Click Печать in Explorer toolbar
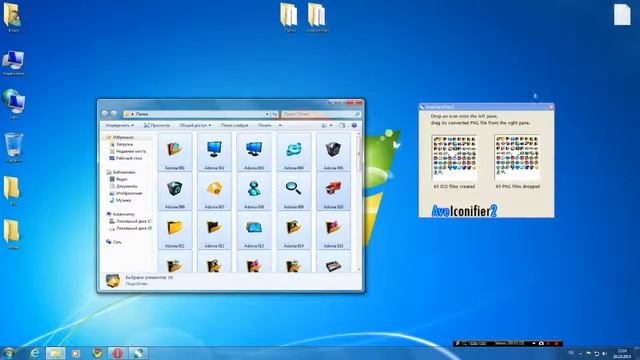Screen dimensions: 640x360 click(264, 125)
